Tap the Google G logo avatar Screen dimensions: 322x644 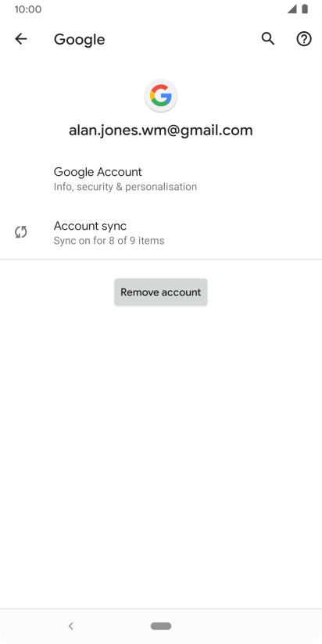click(x=160, y=95)
